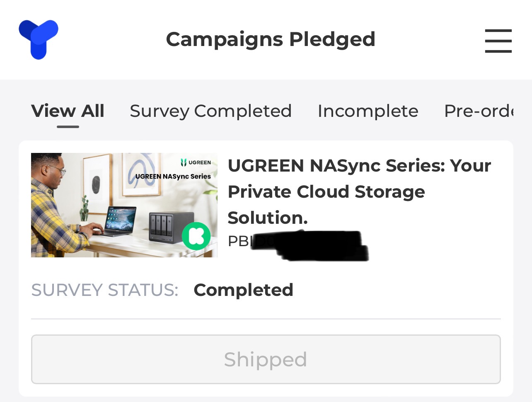Click the SURVEY STATUS label
The image size is (532, 402).
point(104,290)
